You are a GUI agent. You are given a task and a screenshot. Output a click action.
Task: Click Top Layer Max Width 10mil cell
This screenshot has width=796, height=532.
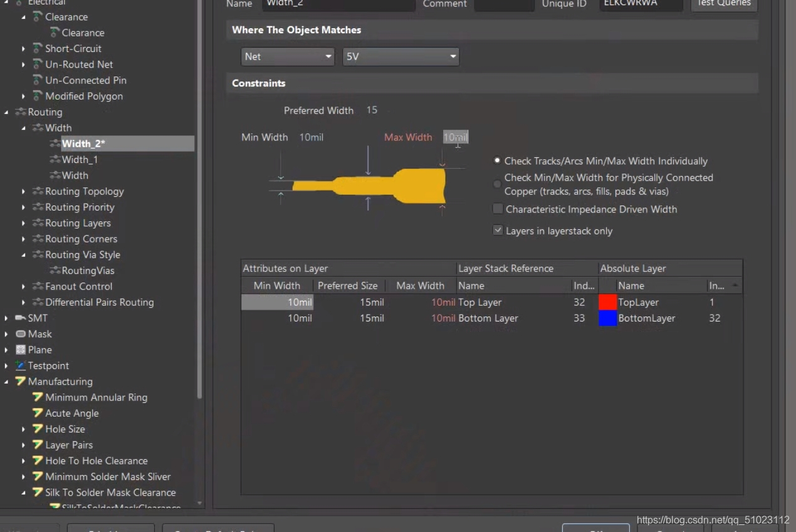[421, 302]
